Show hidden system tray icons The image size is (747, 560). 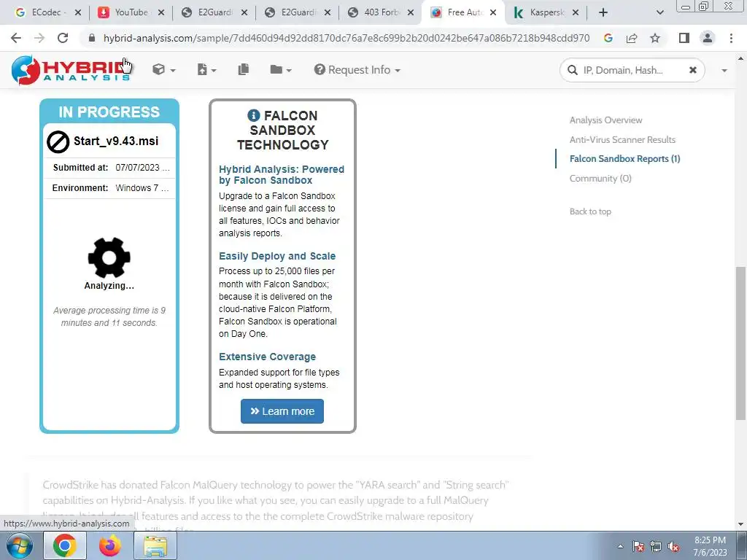[620, 547]
